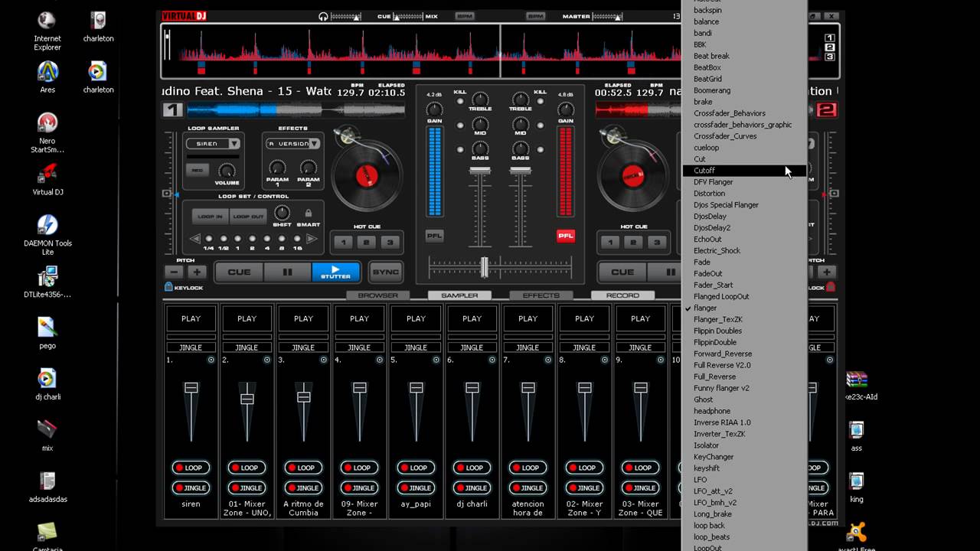Click the deck 2 number badge
980x551 pixels.
[826, 110]
